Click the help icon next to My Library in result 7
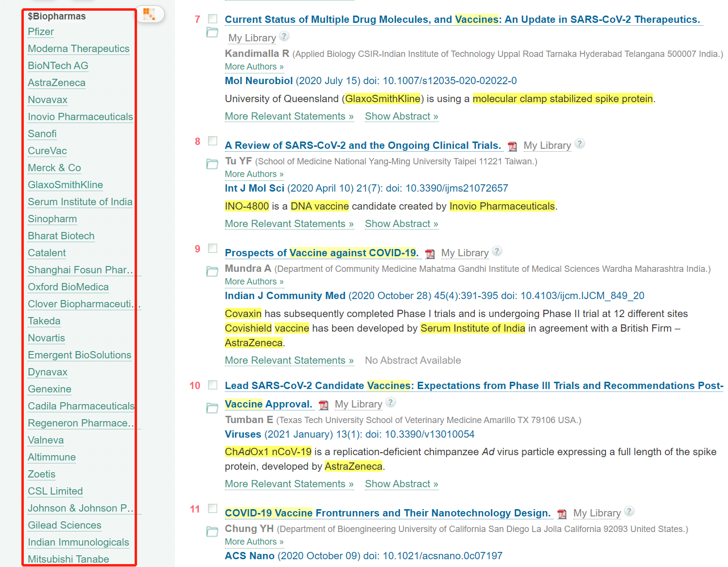This screenshot has height=567, width=728. coord(285,36)
